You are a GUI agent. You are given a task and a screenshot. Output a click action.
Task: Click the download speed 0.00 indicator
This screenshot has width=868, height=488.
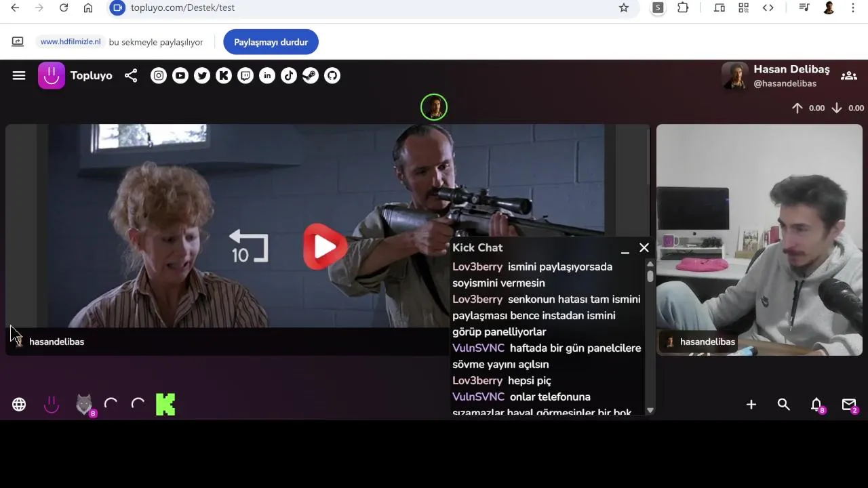click(848, 108)
